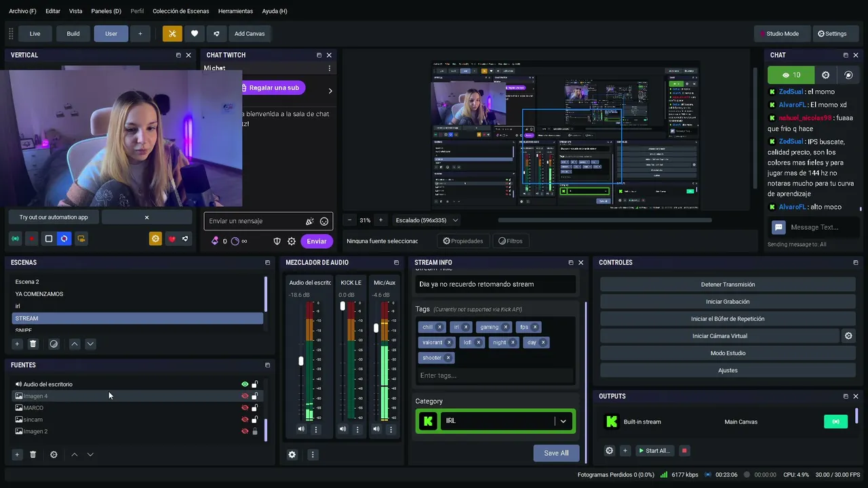Click the heart icon in top toolbar

pyautogui.click(x=195, y=34)
